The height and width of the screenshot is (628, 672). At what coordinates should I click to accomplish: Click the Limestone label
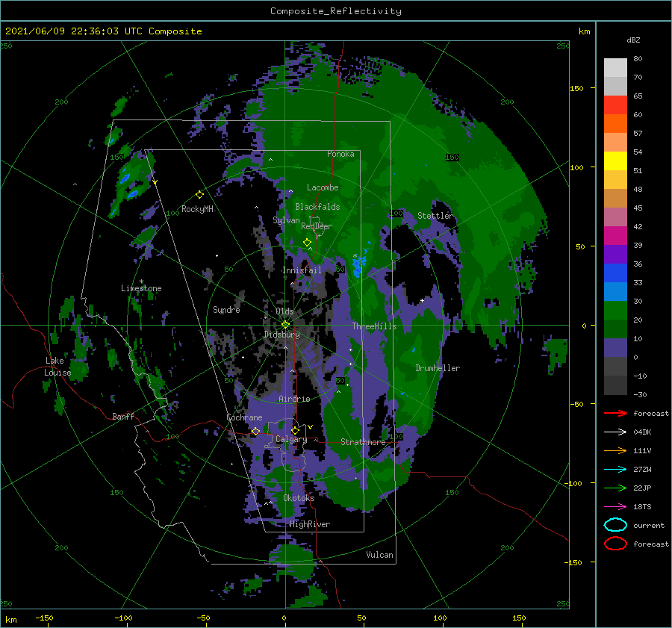(141, 288)
